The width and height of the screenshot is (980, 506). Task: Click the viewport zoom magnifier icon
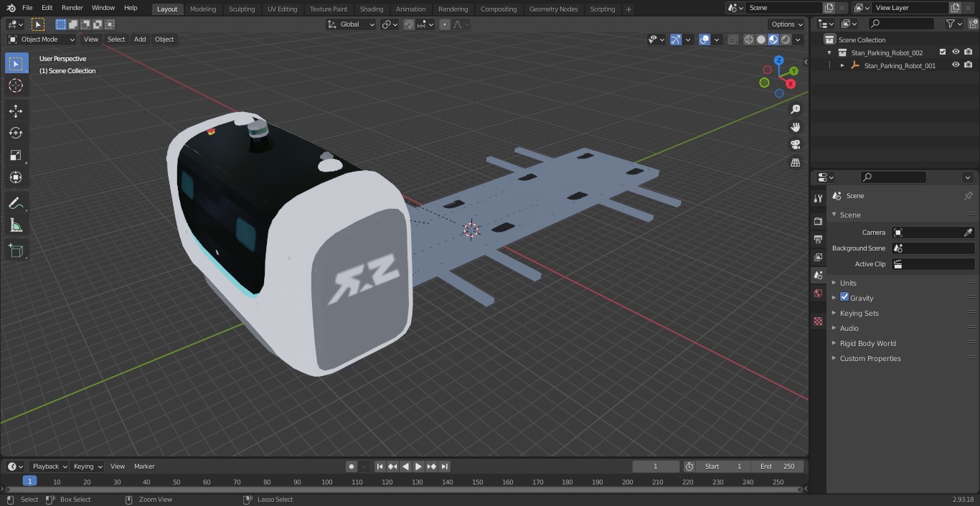pyautogui.click(x=795, y=109)
